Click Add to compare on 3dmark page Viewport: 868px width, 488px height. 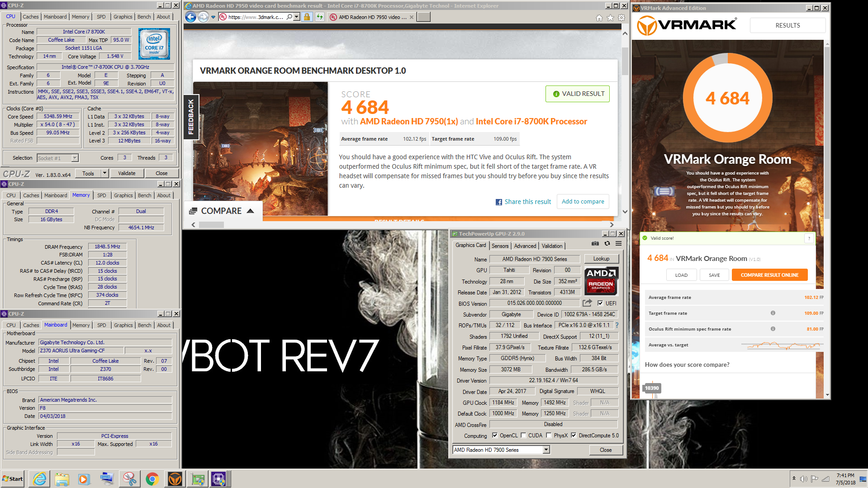coord(583,202)
